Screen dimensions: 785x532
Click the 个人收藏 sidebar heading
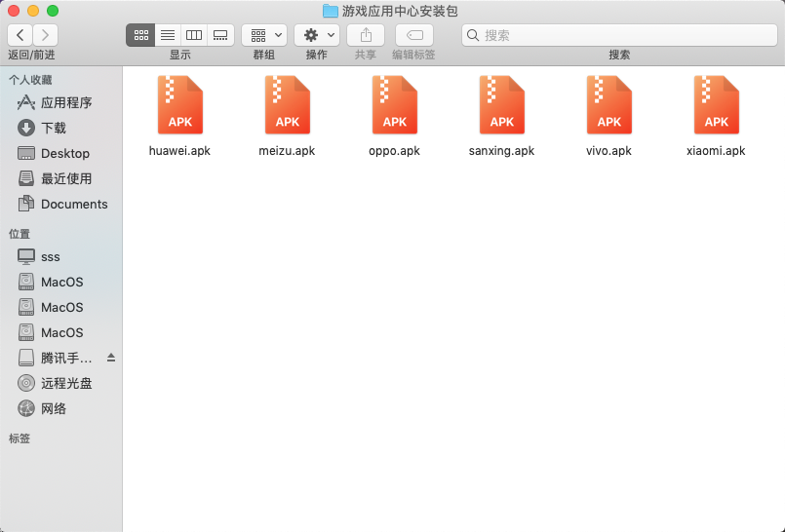pyautogui.click(x=30, y=80)
